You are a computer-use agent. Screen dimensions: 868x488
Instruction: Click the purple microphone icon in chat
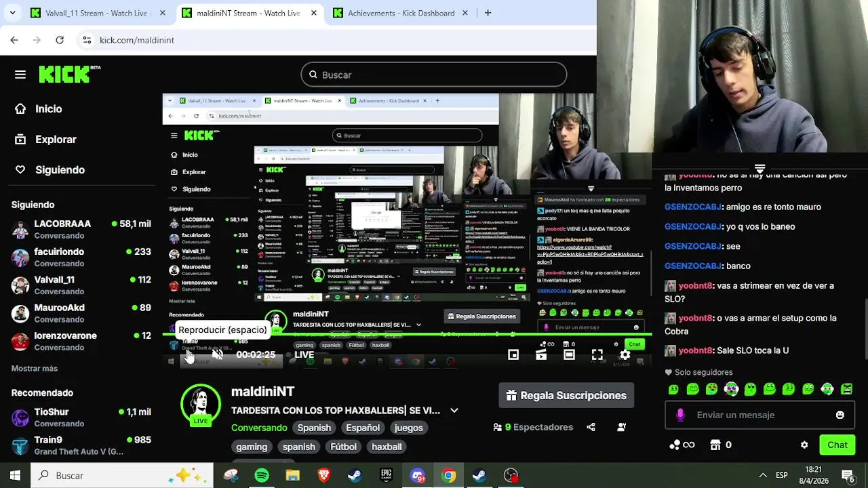[x=680, y=415]
